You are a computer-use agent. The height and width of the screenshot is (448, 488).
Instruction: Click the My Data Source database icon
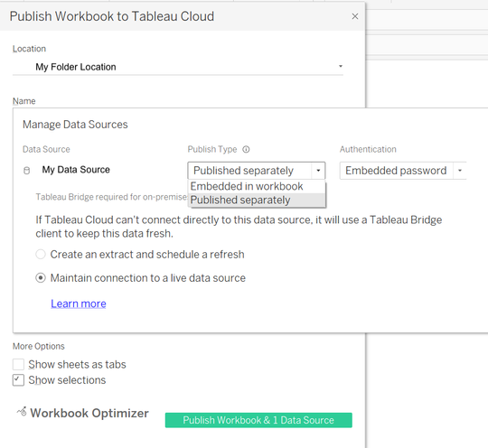27,171
